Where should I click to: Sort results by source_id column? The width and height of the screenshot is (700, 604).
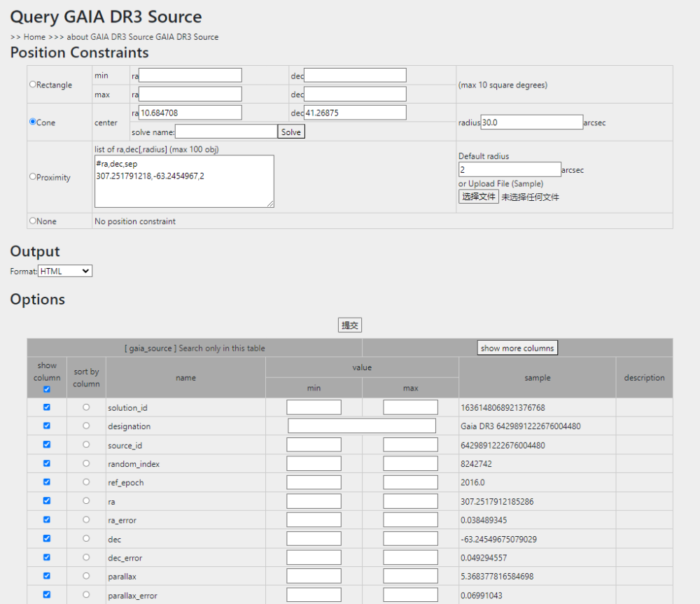coord(86,444)
